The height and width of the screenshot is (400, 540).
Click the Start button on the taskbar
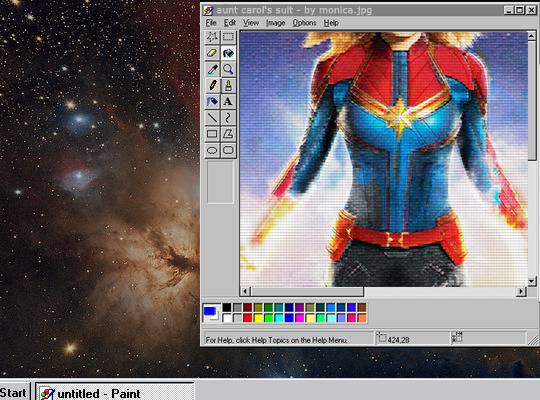tap(14, 392)
